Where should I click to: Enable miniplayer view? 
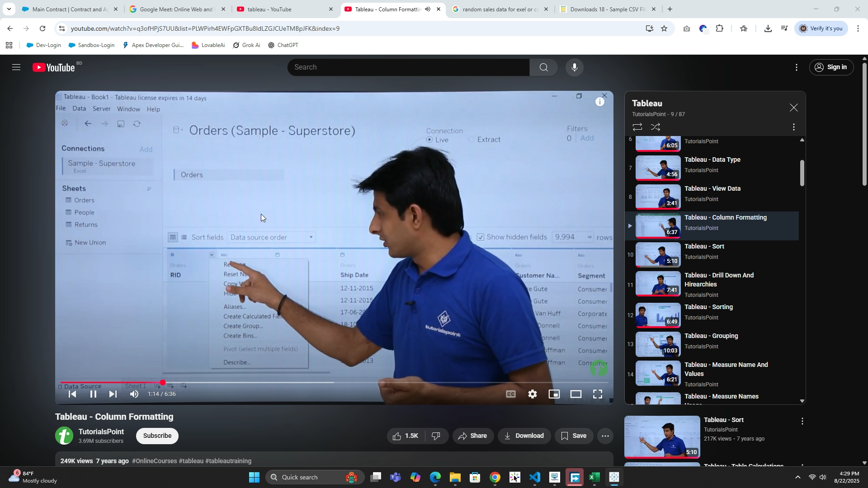pos(554,394)
